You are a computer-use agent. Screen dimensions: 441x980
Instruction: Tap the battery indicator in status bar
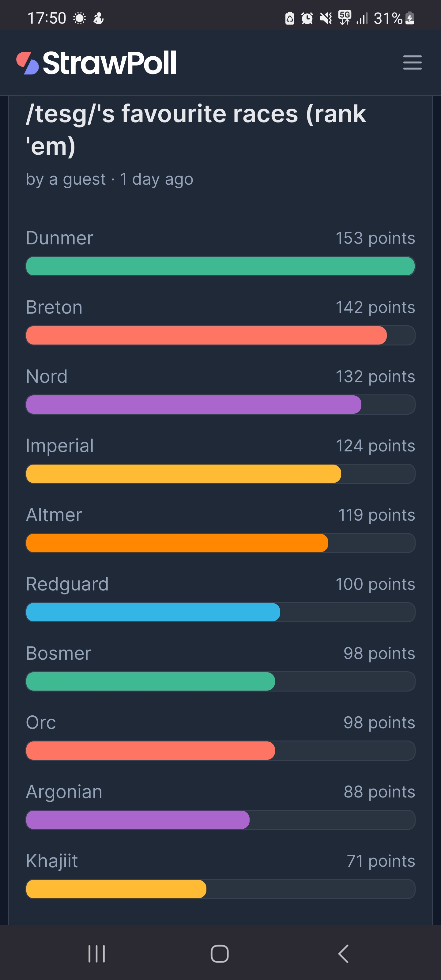tap(410, 18)
